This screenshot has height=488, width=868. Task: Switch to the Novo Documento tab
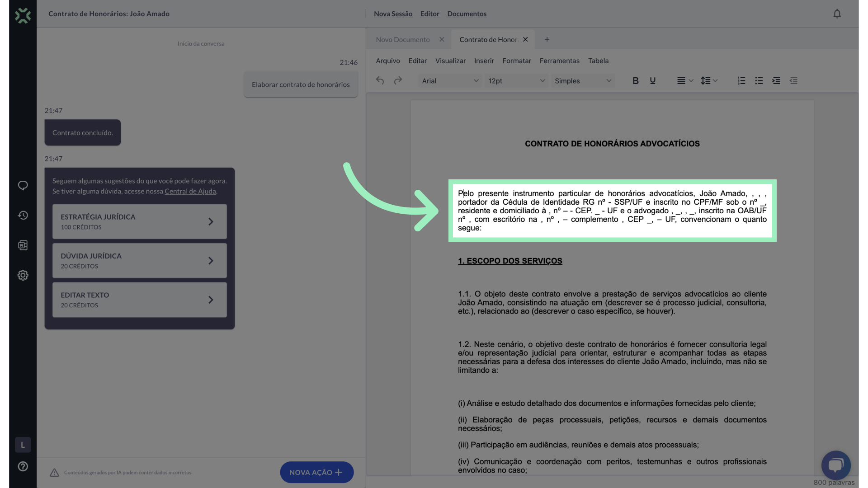402,39
